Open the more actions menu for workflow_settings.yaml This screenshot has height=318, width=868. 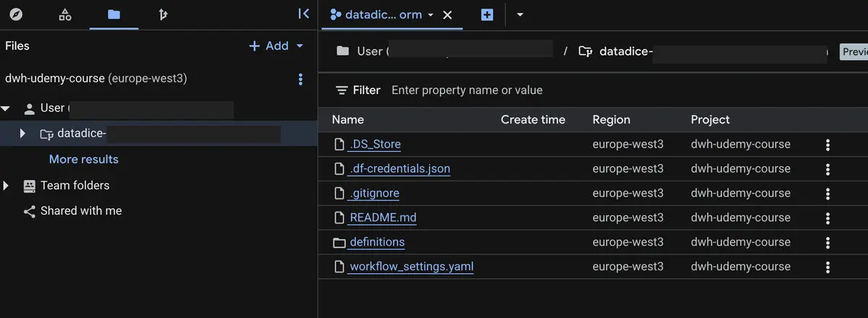point(827,267)
